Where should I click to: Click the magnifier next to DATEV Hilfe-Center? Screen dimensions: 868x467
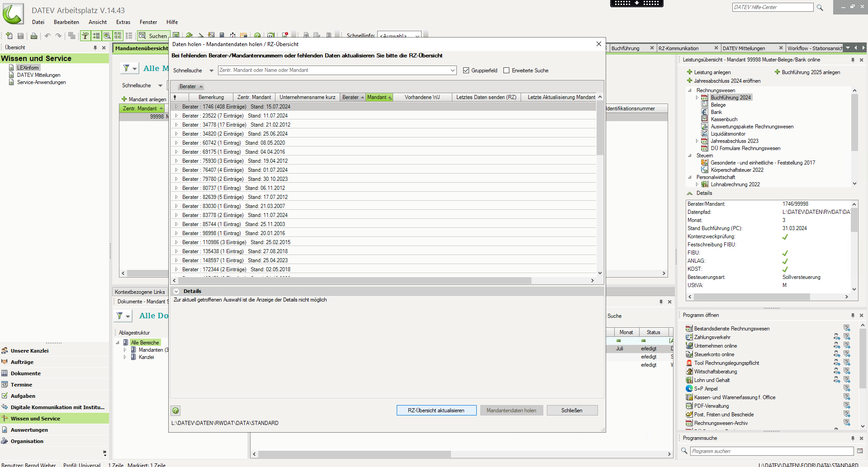(820, 8)
